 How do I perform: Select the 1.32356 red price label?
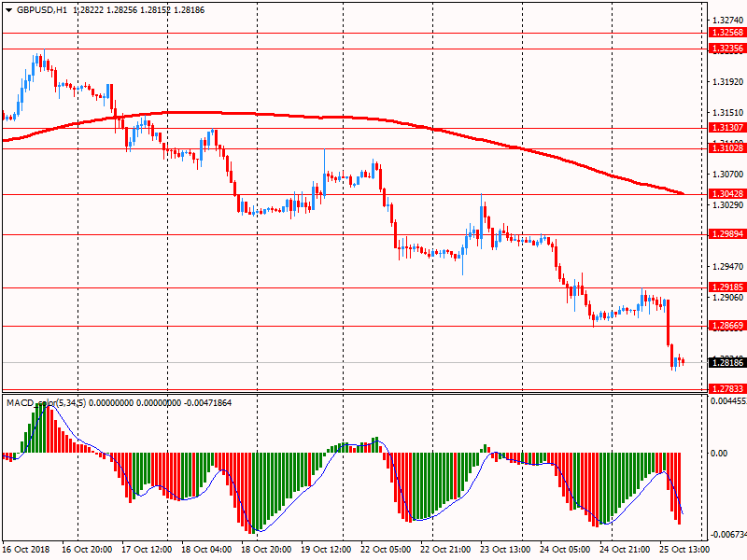click(x=726, y=49)
